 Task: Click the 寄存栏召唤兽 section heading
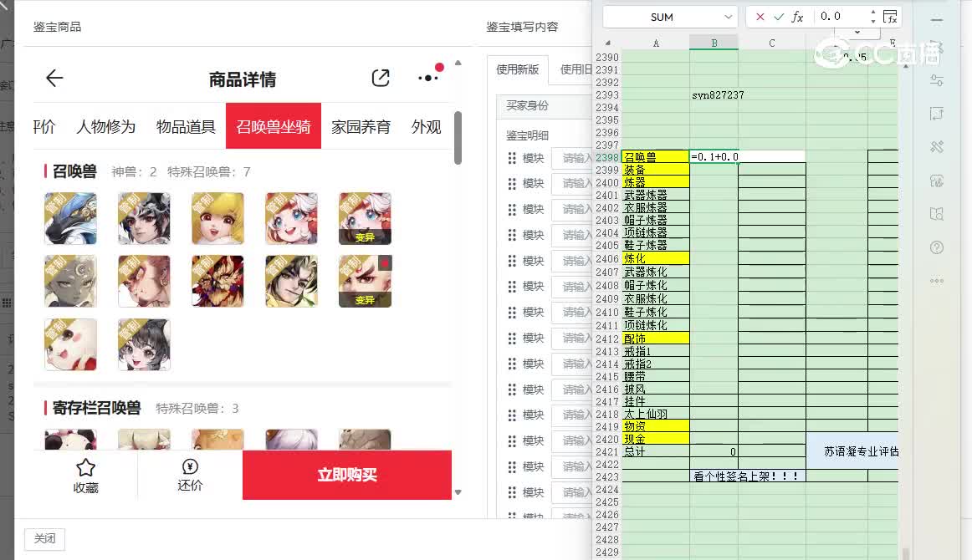pos(97,408)
